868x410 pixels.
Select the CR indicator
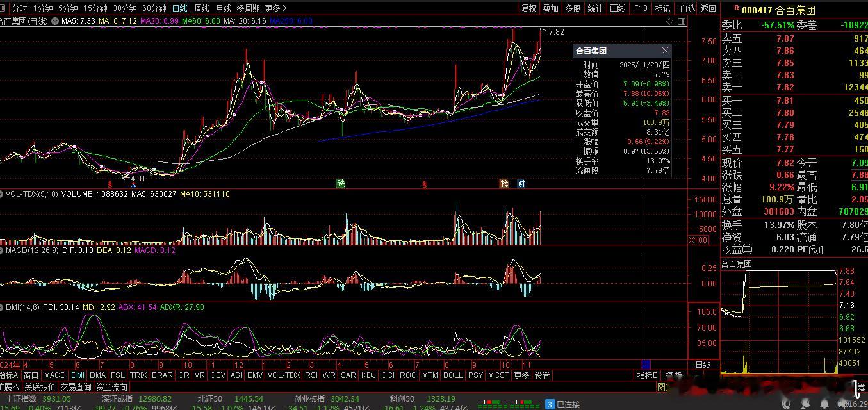pyautogui.click(x=184, y=375)
